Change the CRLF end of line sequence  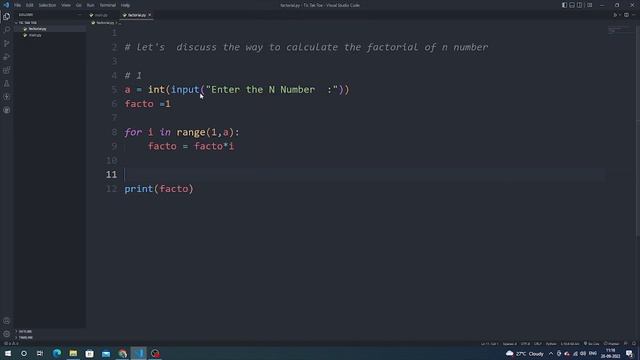(x=538, y=344)
